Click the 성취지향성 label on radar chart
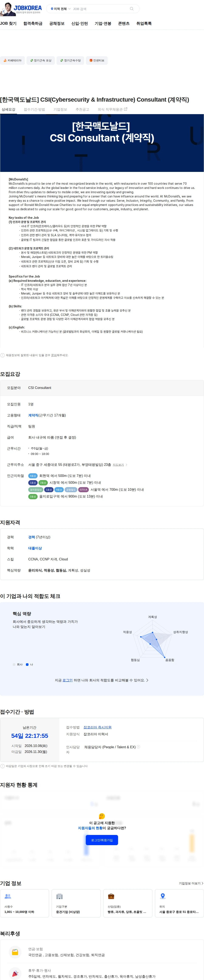The image size is (204, 980). (180, 632)
